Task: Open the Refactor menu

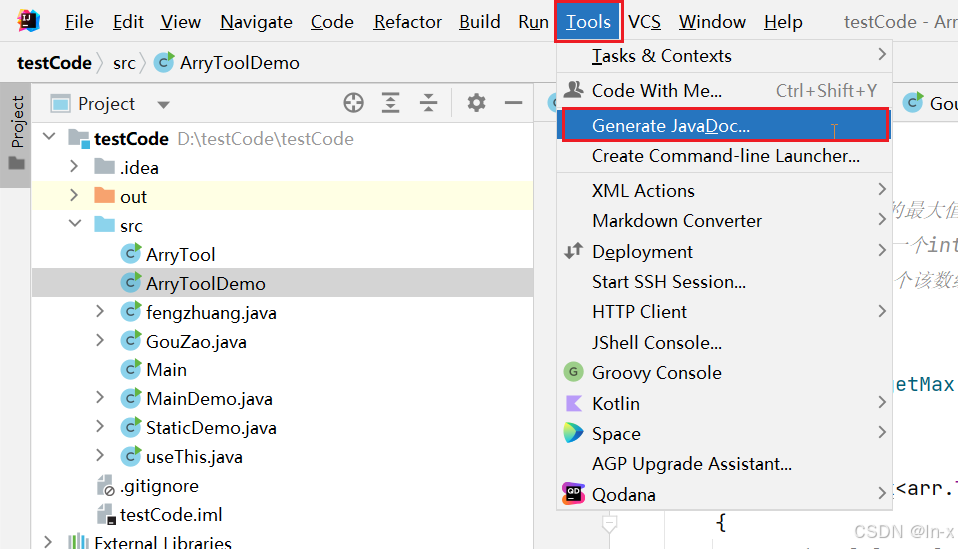Action: [x=408, y=22]
